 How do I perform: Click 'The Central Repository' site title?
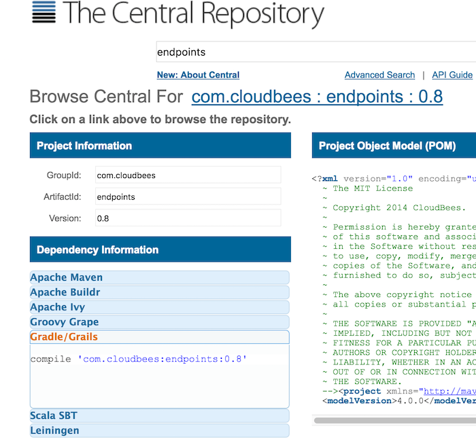(193, 14)
